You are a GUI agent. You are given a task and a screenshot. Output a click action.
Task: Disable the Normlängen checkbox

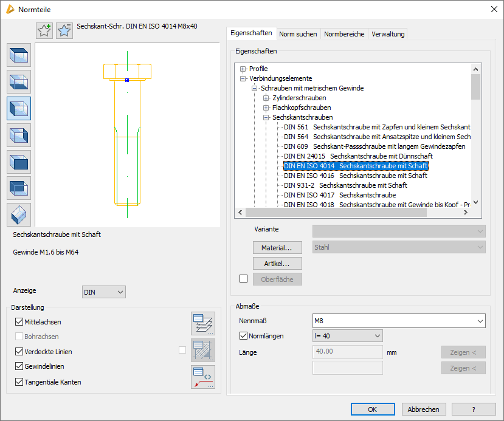(x=244, y=336)
